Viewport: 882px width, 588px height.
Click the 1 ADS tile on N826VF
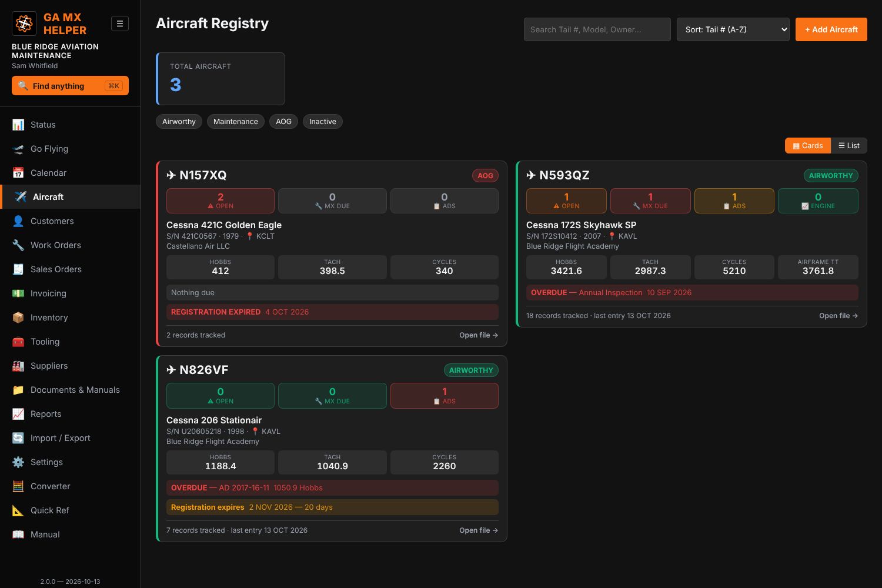pyautogui.click(x=445, y=396)
